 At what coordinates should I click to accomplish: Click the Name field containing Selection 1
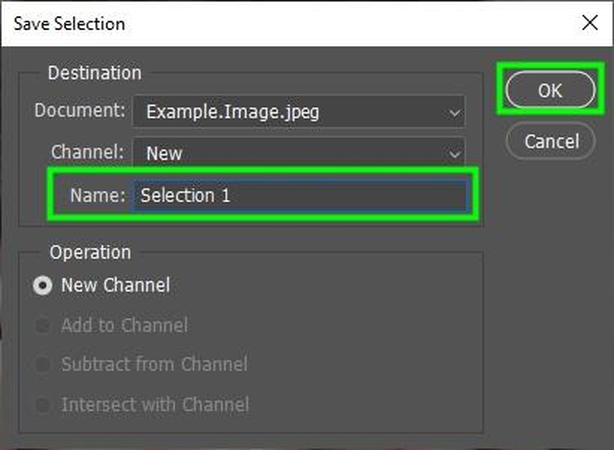coord(300,196)
